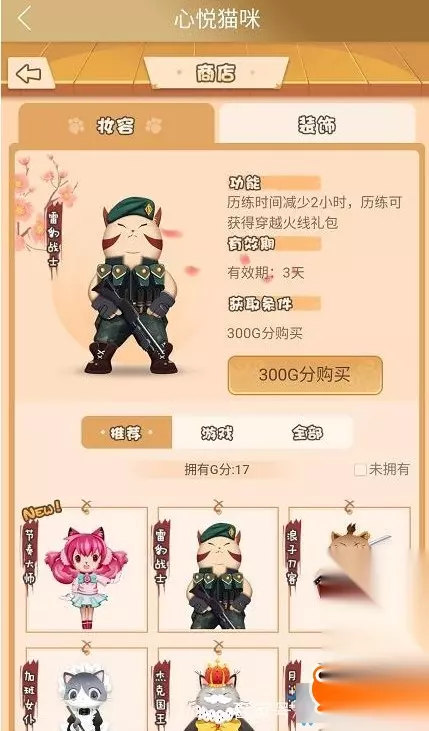Tap the large 雷豹战士 cat preview

(x=132, y=285)
